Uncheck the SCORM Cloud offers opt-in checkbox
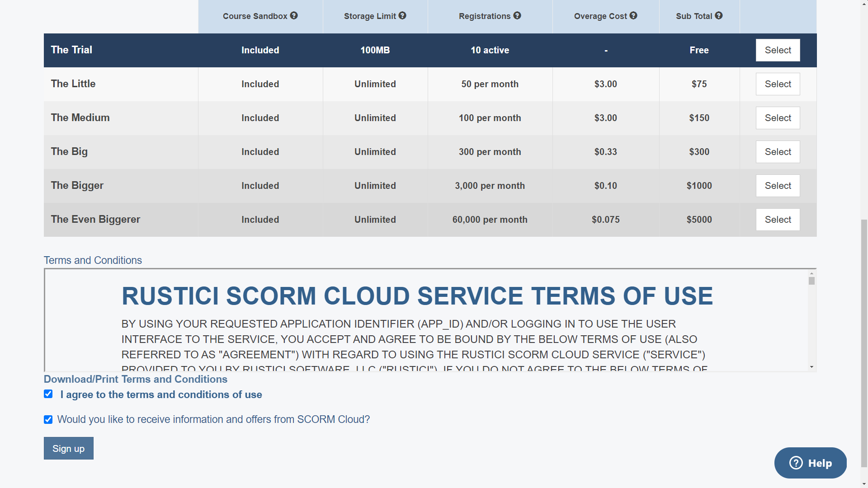Viewport: 868px width, 488px height. pos(48,419)
